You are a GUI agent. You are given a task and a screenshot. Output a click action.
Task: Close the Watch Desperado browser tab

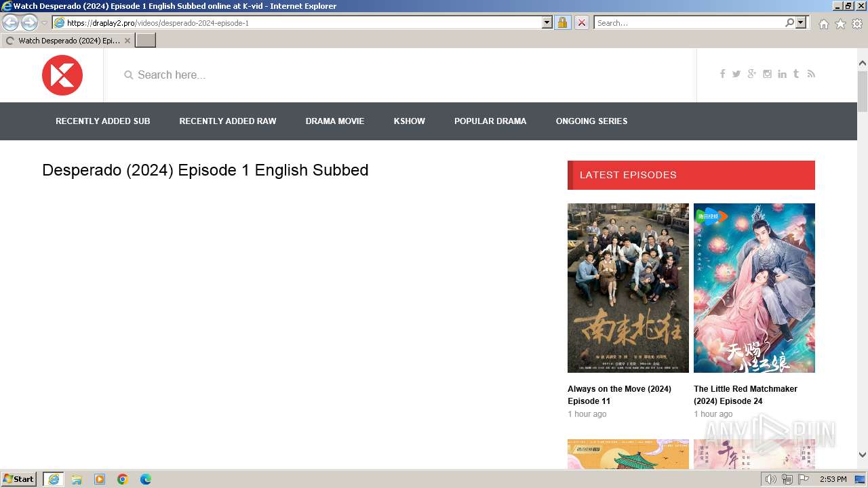(127, 41)
